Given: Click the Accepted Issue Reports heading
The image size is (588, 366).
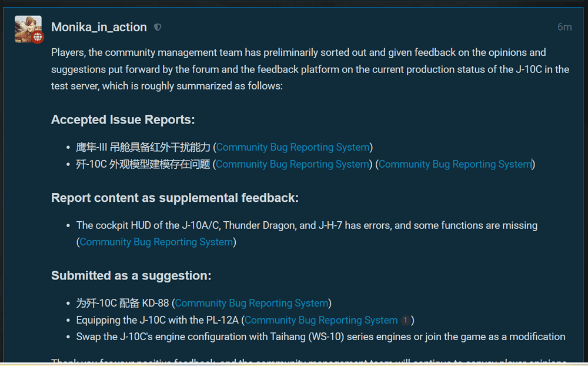Looking at the screenshot, I should coord(123,120).
